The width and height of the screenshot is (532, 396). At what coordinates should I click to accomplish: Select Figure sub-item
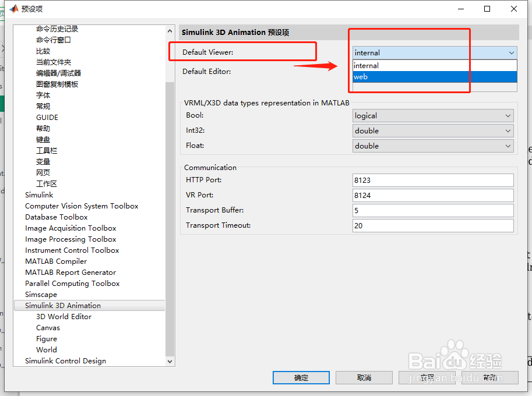[47, 339]
